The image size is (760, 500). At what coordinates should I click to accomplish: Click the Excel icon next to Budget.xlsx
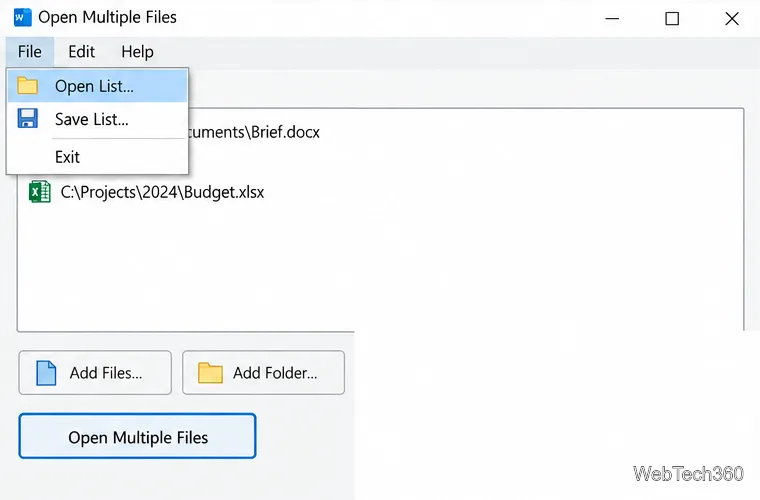pyautogui.click(x=40, y=192)
